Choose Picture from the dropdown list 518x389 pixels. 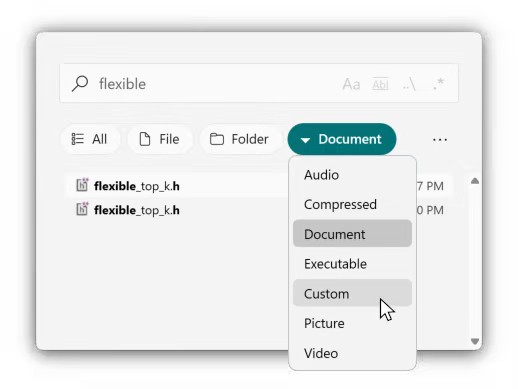point(352,323)
